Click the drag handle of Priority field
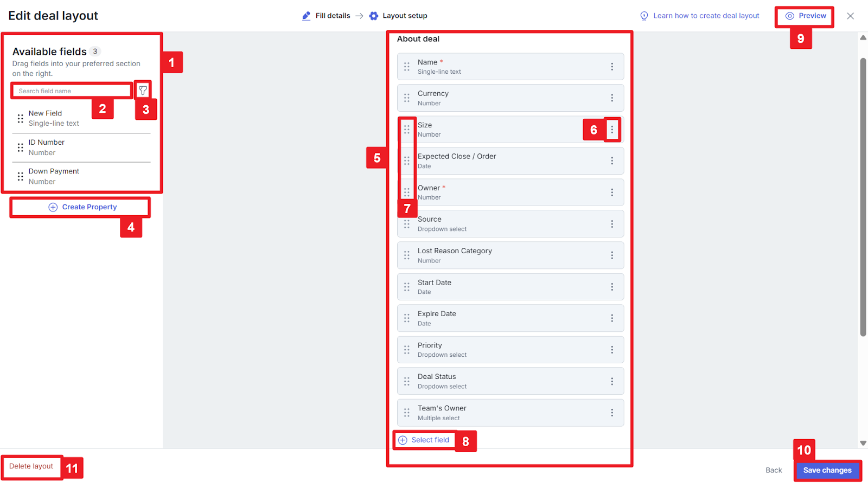Viewport: 868px width, 488px height. click(407, 350)
